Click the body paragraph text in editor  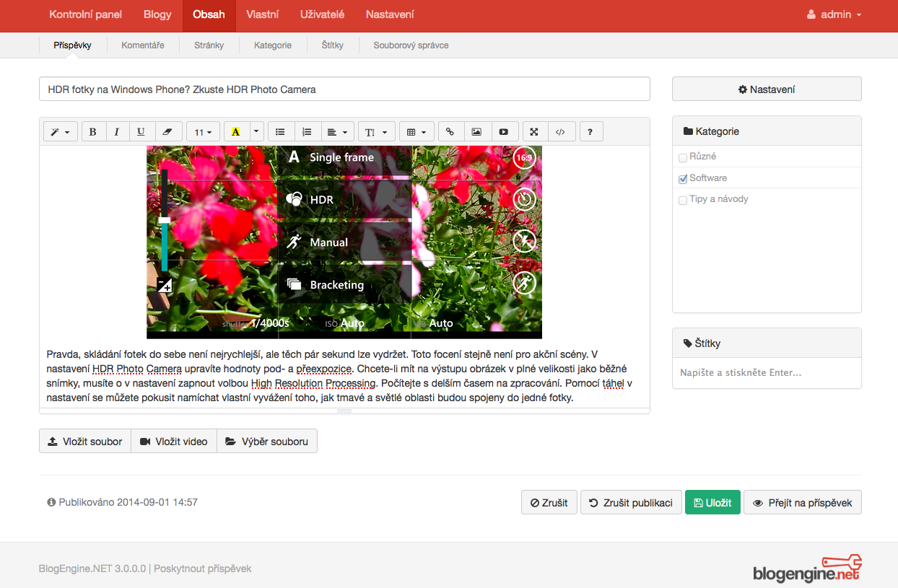[x=339, y=376]
